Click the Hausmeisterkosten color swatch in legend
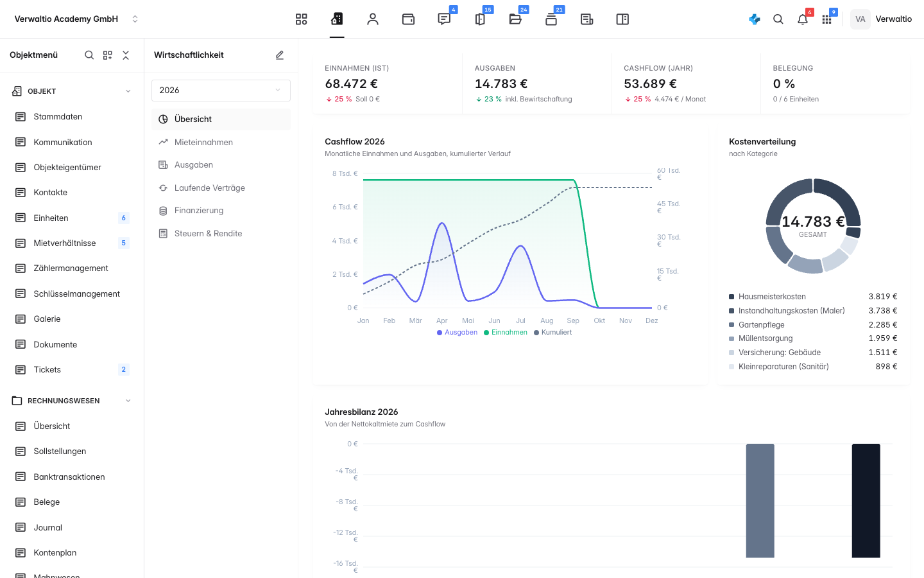Image resolution: width=924 pixels, height=578 pixels. point(732,297)
